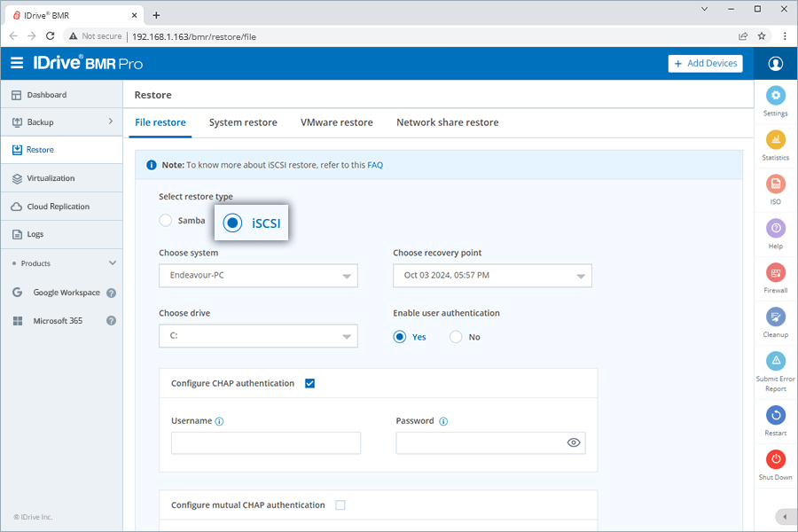
Task: Enable Configure mutual CHAP authentication checkbox
Action: click(x=340, y=505)
